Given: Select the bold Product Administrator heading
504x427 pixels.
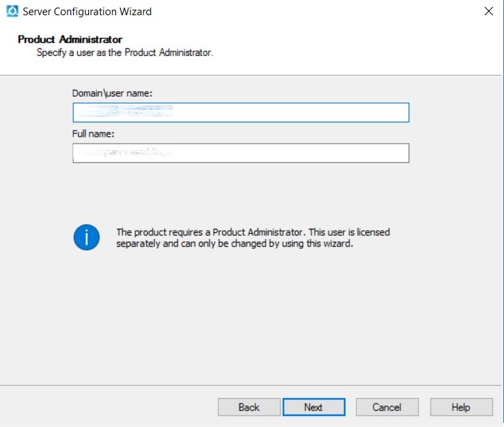Looking at the screenshot, I should (x=70, y=39).
